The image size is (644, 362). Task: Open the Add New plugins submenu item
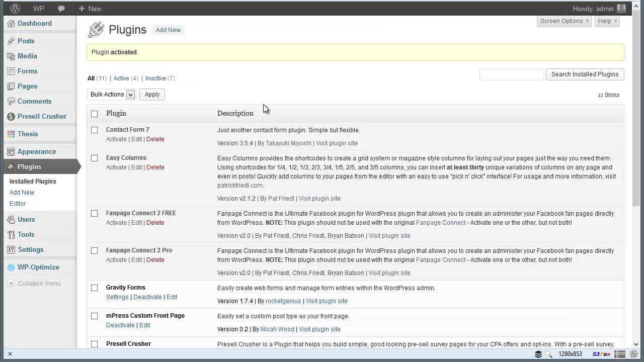coord(22,193)
